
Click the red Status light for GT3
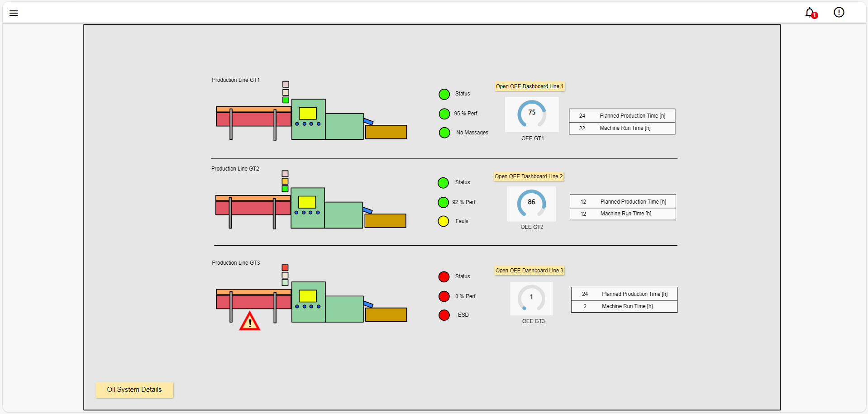444,276
